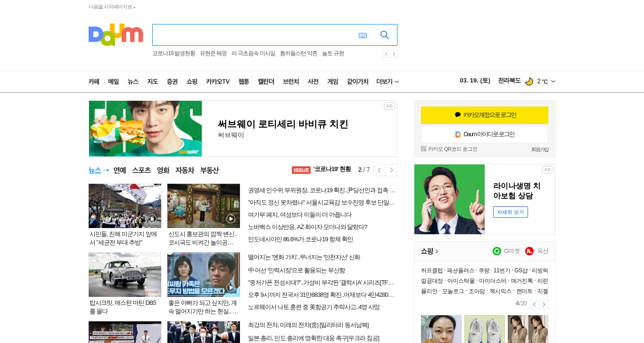This screenshot has width=644, height=343.
Task: Open the 쇼핑 panel heading
Action: point(429,251)
